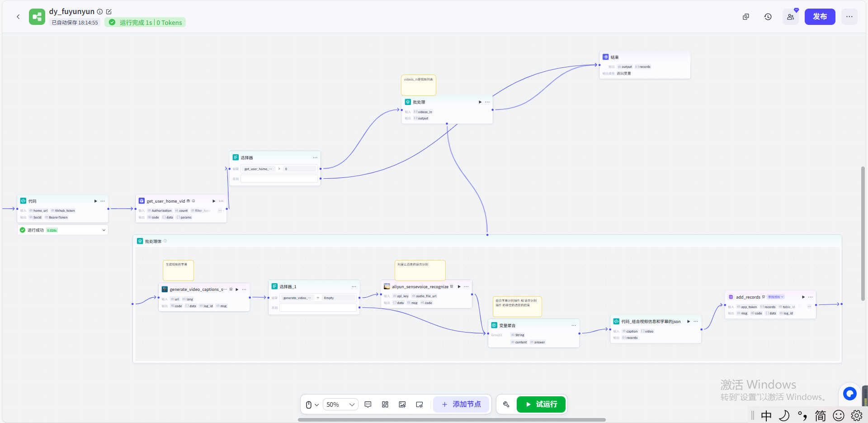868x423 pixels.
Task: Open the collaborators icon in header
Action: pyautogui.click(x=790, y=17)
